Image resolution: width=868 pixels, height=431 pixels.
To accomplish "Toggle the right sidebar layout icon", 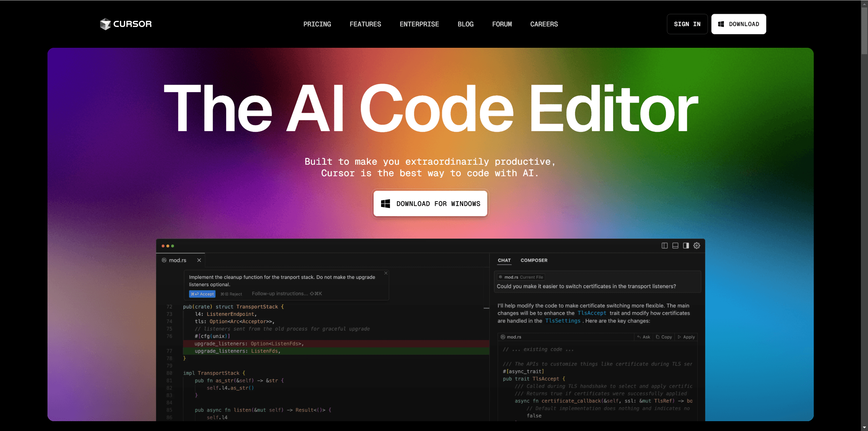I will point(686,246).
